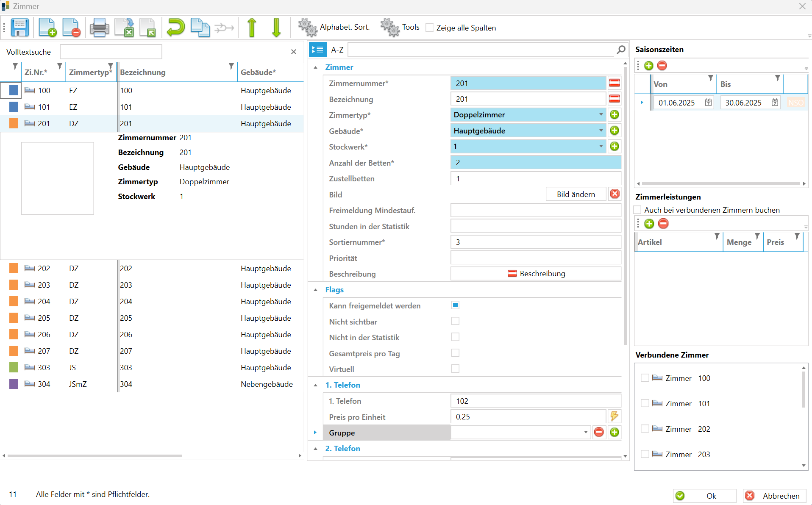Check connected Zimmer 202
This screenshot has width=812, height=505.
pos(645,429)
